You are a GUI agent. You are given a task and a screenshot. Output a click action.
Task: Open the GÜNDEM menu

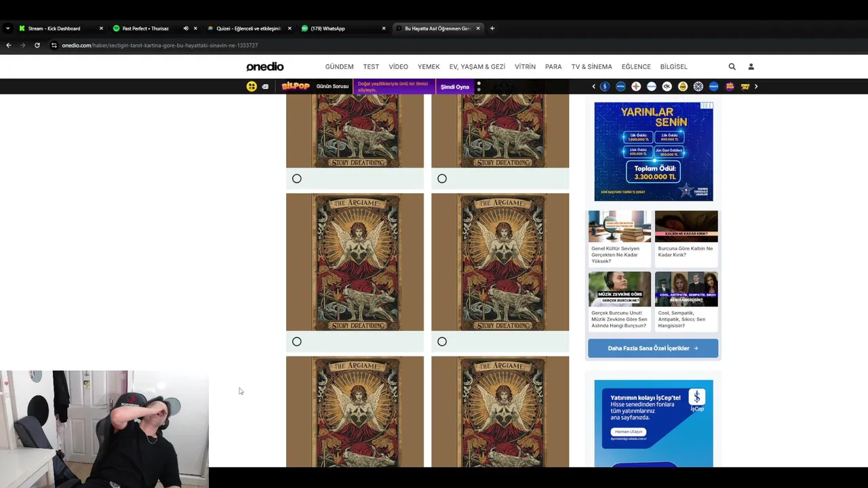coord(339,66)
